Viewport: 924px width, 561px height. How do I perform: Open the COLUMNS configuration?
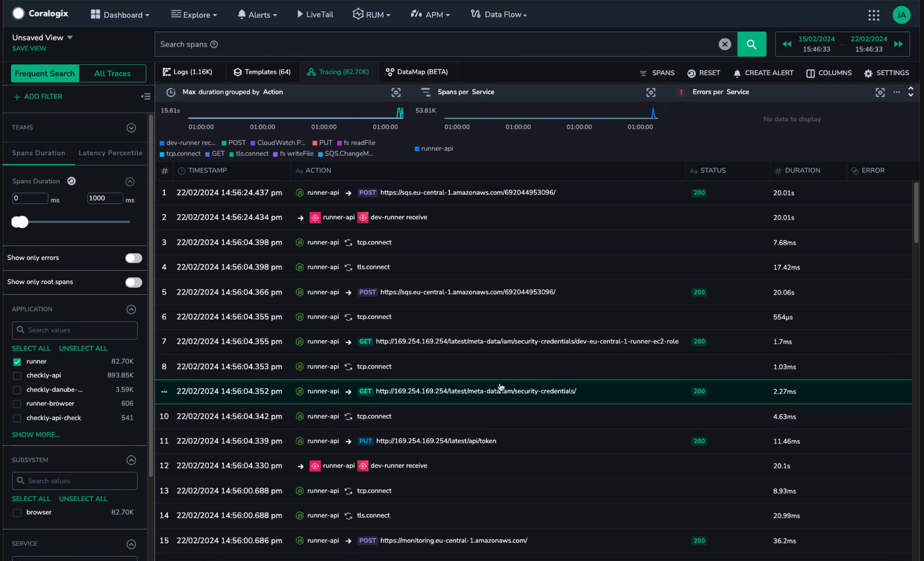click(x=829, y=73)
